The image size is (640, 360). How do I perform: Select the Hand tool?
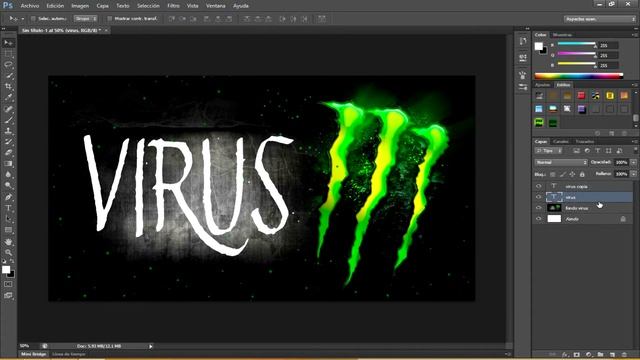[x=8, y=242]
